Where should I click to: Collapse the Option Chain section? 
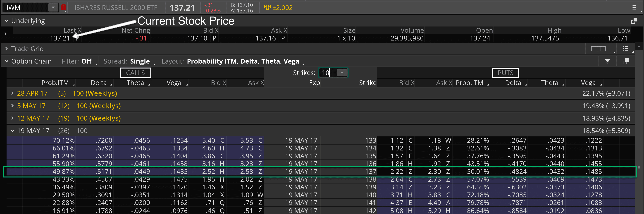pyautogui.click(x=7, y=61)
